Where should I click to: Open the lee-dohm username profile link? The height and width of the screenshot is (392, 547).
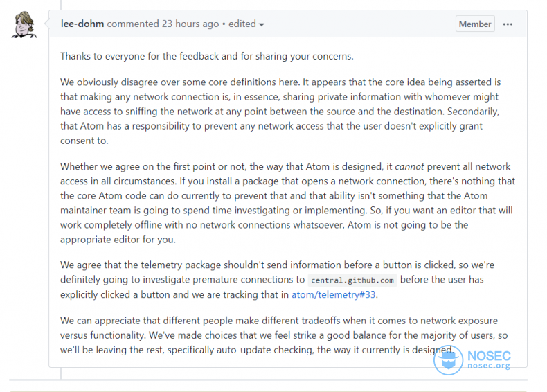tap(82, 24)
